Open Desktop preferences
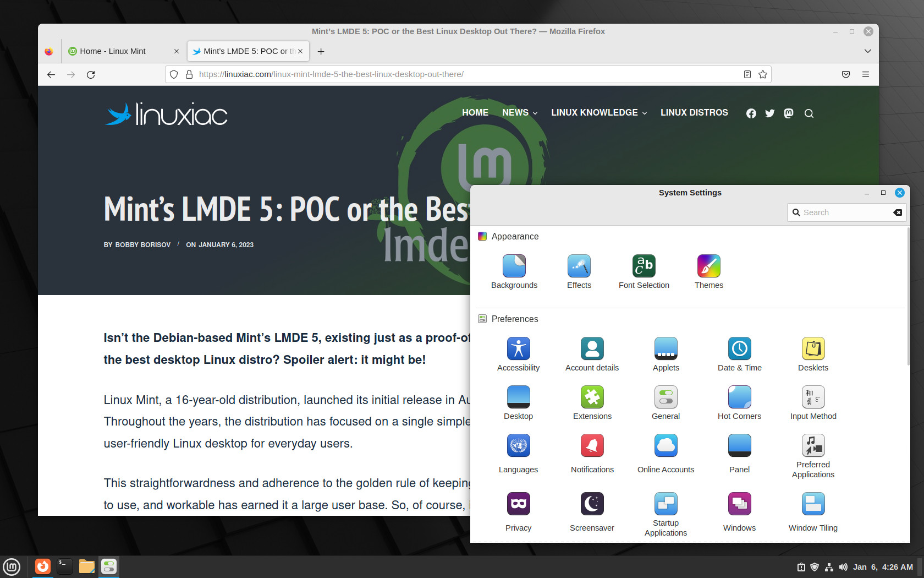 (x=519, y=403)
